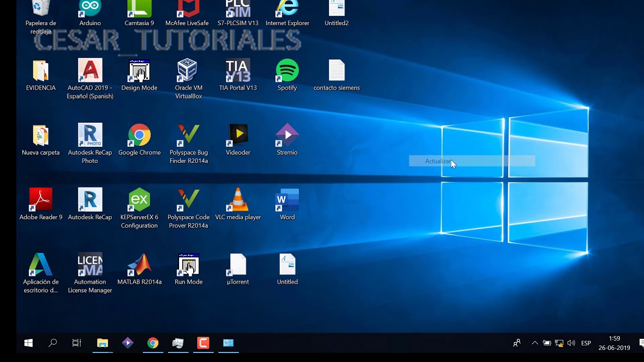Screen dimensions: 644x362
Task: Select KEPServerEX 6 Configuration shortcut
Action: [139, 209]
